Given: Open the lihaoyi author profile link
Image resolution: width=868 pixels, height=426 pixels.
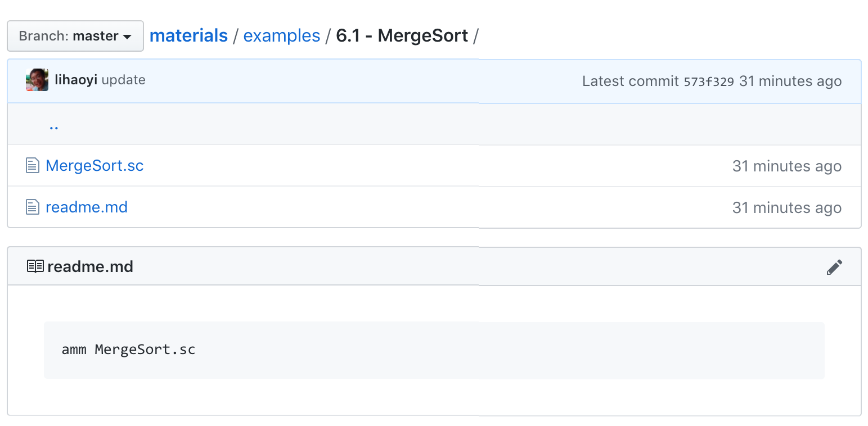Looking at the screenshot, I should [x=76, y=80].
